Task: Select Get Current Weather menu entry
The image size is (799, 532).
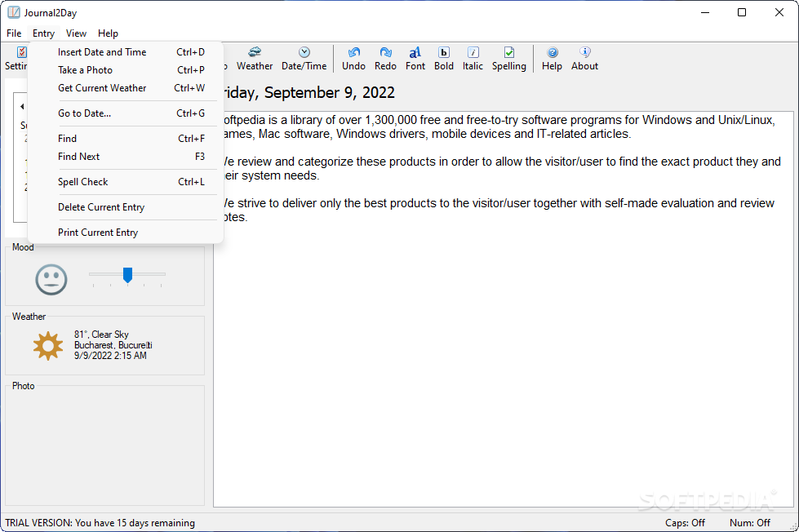Action: [x=126, y=87]
